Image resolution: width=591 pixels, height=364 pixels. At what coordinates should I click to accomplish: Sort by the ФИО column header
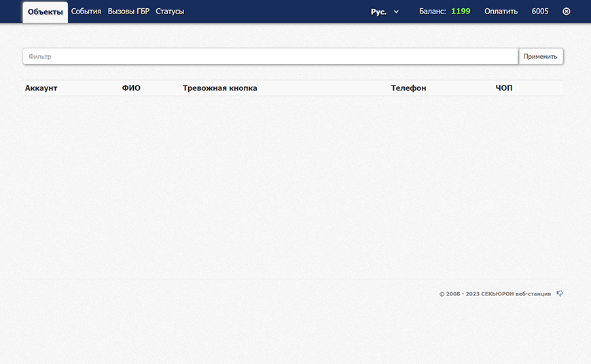pos(131,88)
